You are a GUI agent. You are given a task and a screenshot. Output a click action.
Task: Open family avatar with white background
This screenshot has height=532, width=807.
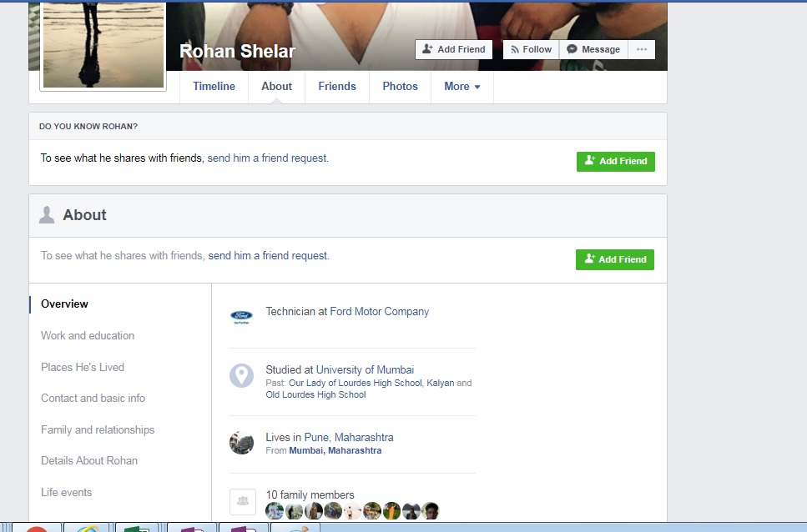click(352, 511)
